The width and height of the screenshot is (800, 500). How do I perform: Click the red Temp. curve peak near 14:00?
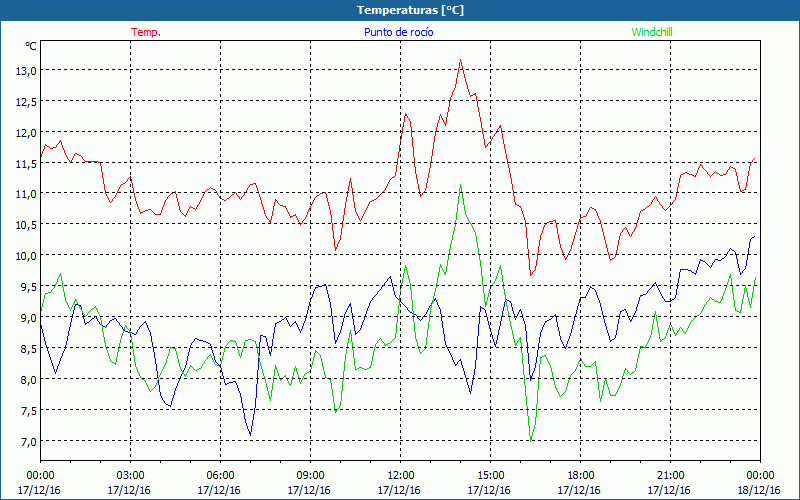point(460,60)
